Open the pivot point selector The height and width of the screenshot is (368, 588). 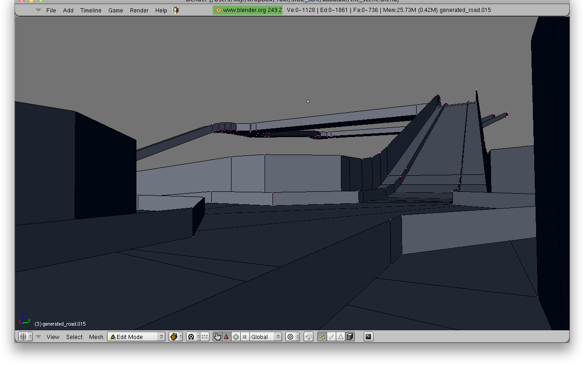tap(193, 337)
